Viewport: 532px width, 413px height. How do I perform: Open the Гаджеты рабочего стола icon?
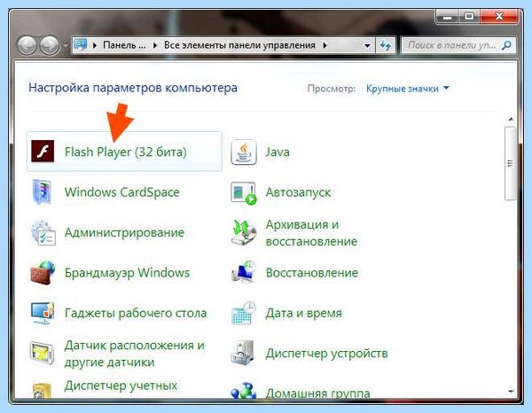click(42, 313)
